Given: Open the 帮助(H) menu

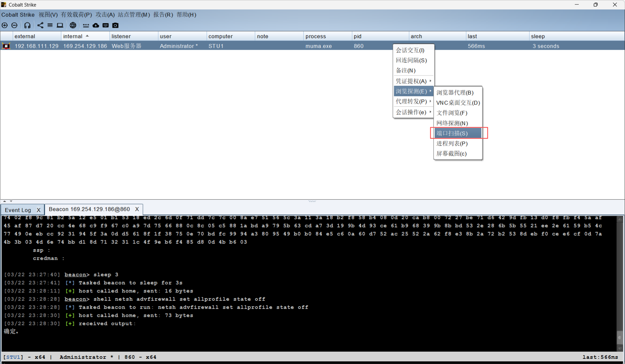Looking at the screenshot, I should point(186,15).
